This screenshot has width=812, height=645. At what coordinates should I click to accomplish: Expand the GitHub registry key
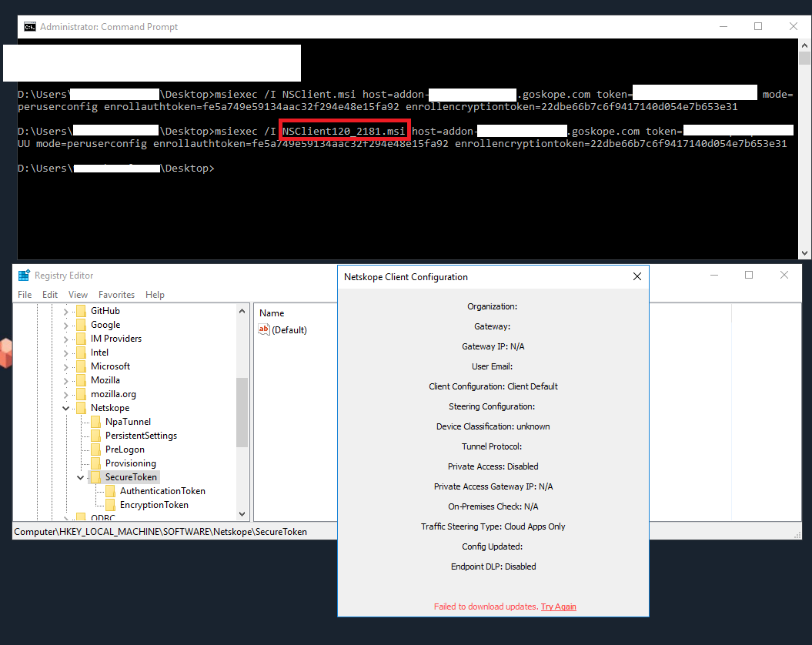point(65,312)
